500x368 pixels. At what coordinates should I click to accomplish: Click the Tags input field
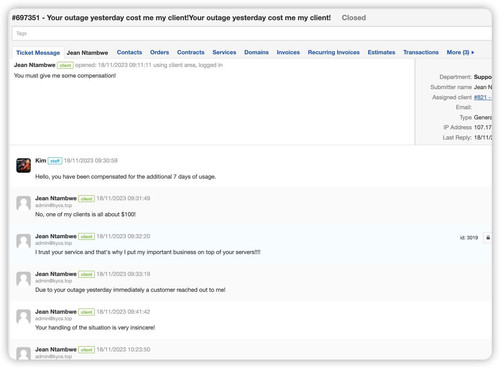coord(252,34)
